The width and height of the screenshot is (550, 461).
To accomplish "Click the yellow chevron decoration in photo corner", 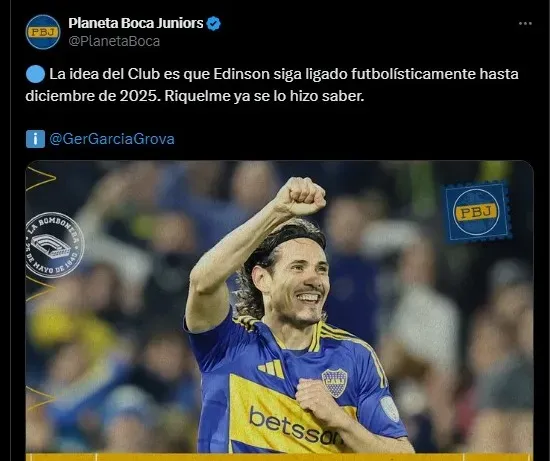I will pos(41,179).
